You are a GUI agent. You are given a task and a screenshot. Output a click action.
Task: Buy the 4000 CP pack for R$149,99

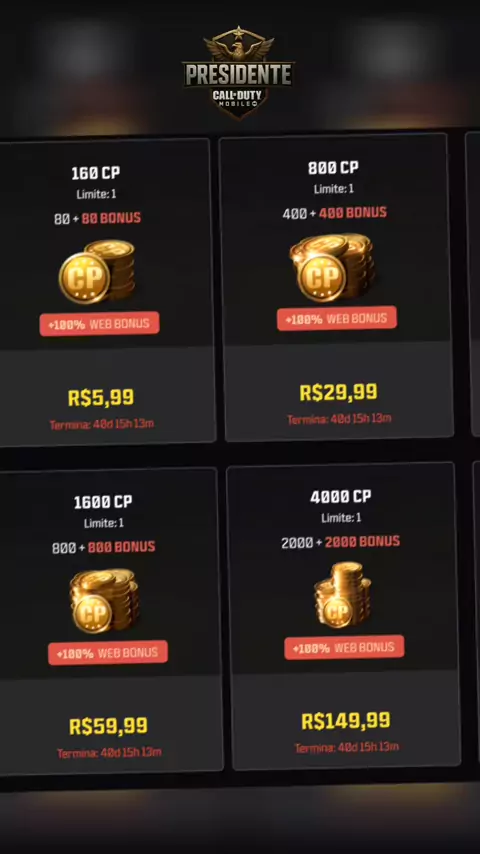tap(346, 721)
